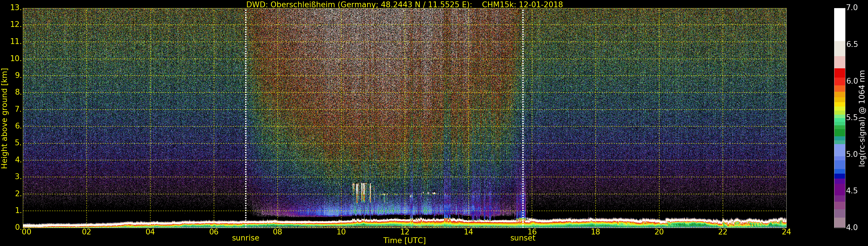Click the 'Time [UTC]' axis label
The height and width of the screenshot is (246, 868).
(404, 241)
